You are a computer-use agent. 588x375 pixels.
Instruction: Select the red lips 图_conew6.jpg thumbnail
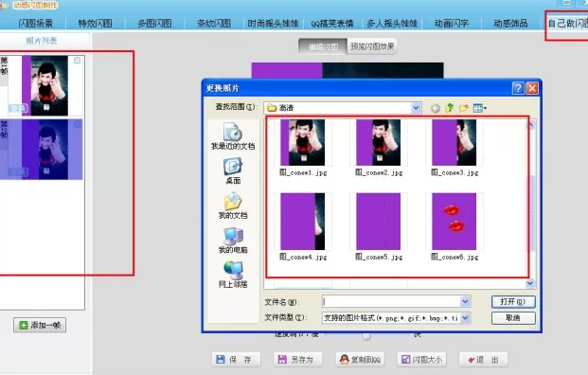point(454,222)
